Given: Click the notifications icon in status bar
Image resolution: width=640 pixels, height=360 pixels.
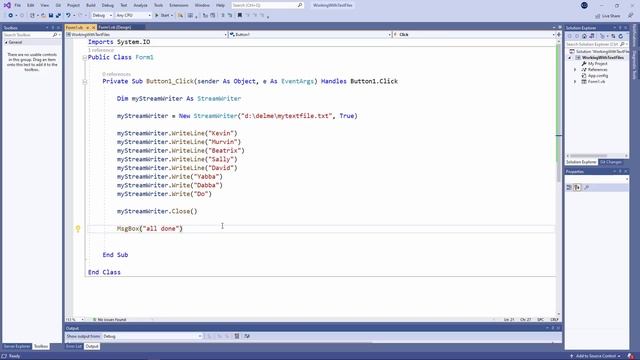Looking at the screenshot, I should click(631, 356).
